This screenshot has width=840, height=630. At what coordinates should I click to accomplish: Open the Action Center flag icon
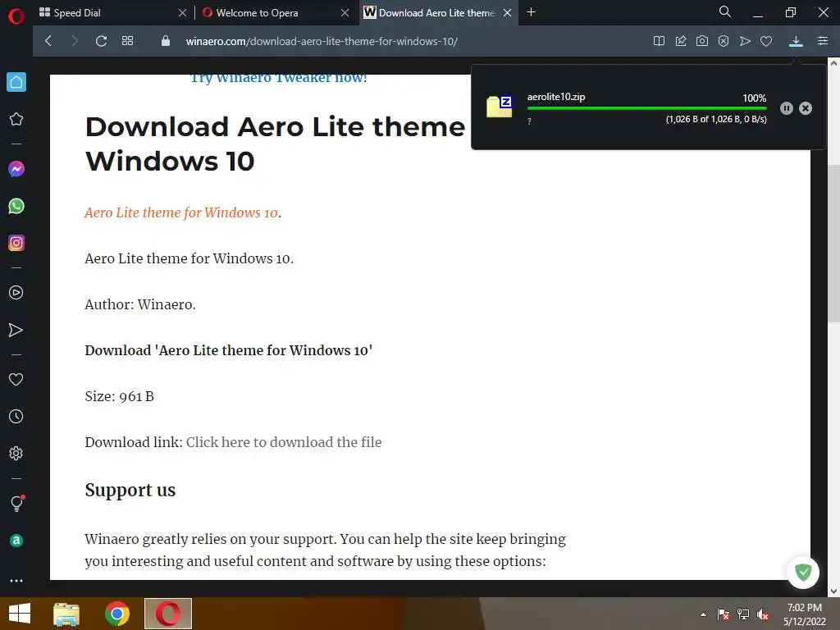click(x=724, y=614)
